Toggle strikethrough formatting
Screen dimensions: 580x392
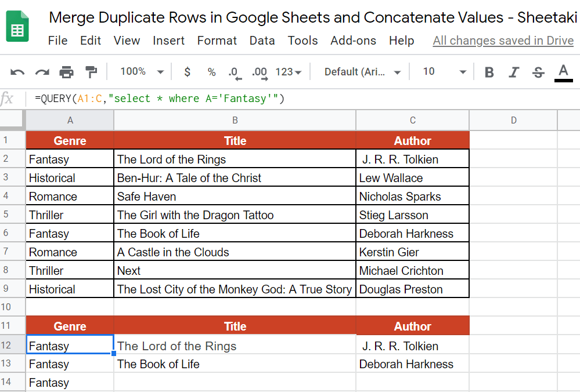point(538,71)
